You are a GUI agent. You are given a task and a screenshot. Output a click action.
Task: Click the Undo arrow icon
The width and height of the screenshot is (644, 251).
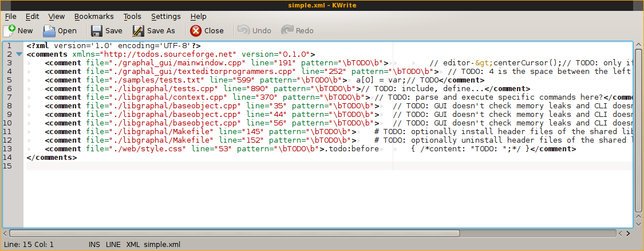pyautogui.click(x=243, y=30)
